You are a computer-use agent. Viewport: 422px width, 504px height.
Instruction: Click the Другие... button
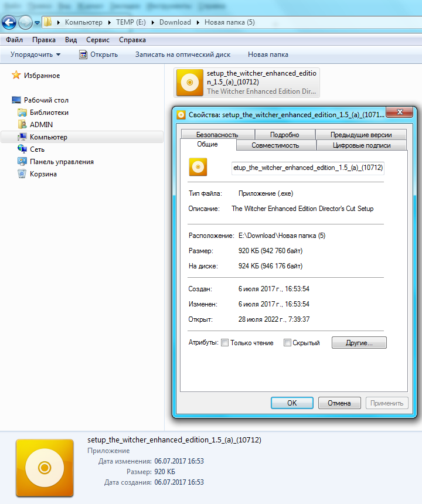(359, 343)
